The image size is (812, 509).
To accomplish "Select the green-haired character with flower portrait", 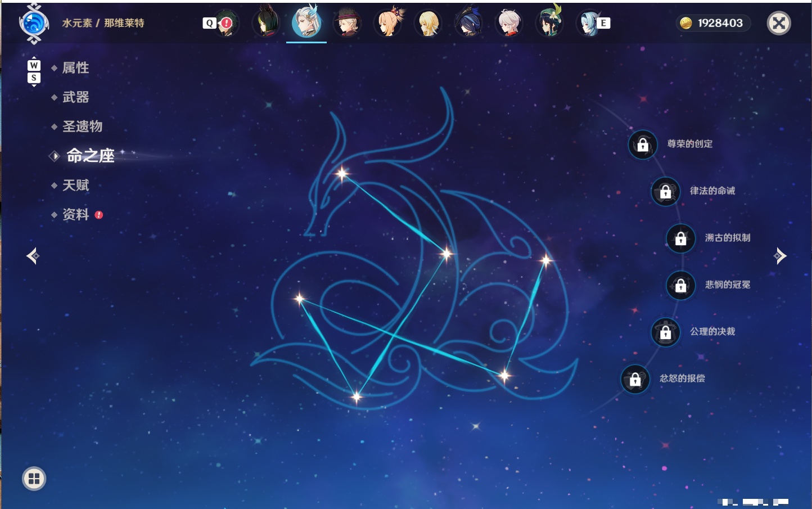I will tap(549, 22).
